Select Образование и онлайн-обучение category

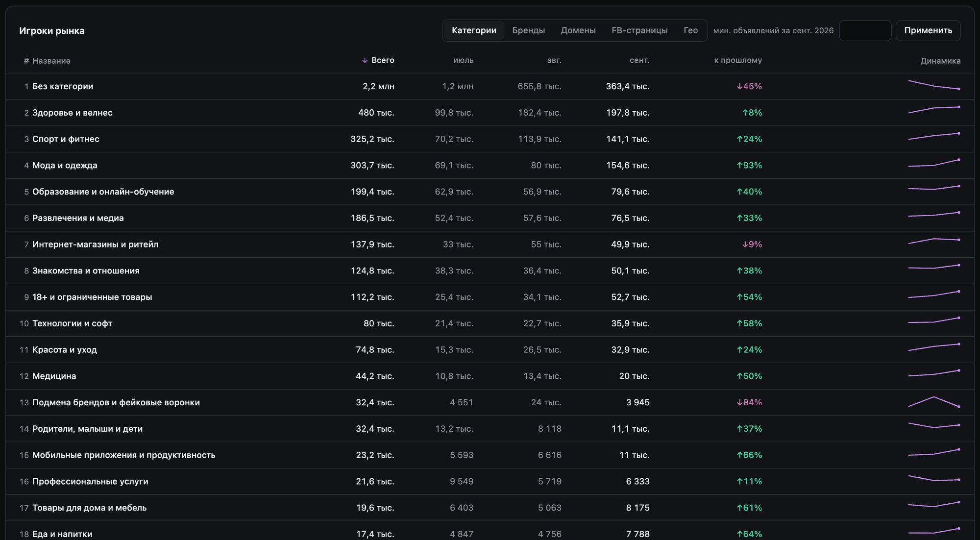click(103, 192)
